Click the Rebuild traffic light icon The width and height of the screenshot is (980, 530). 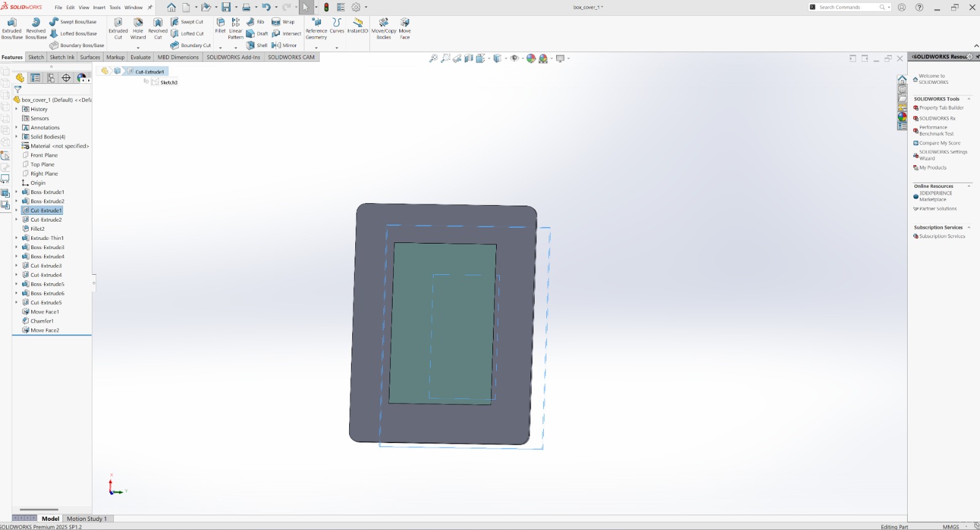coord(326,7)
